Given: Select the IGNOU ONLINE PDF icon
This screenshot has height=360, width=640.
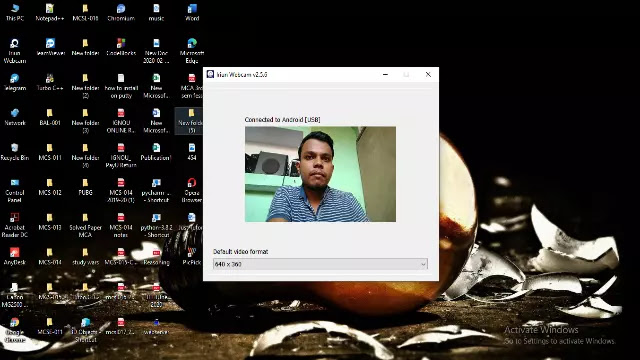Looking at the screenshot, I should pos(121,121).
